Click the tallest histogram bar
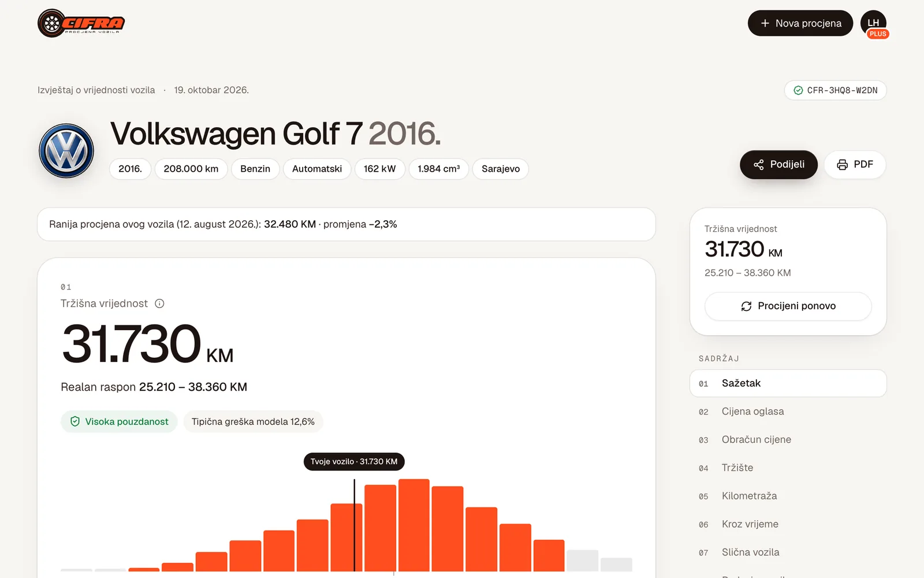 413,525
